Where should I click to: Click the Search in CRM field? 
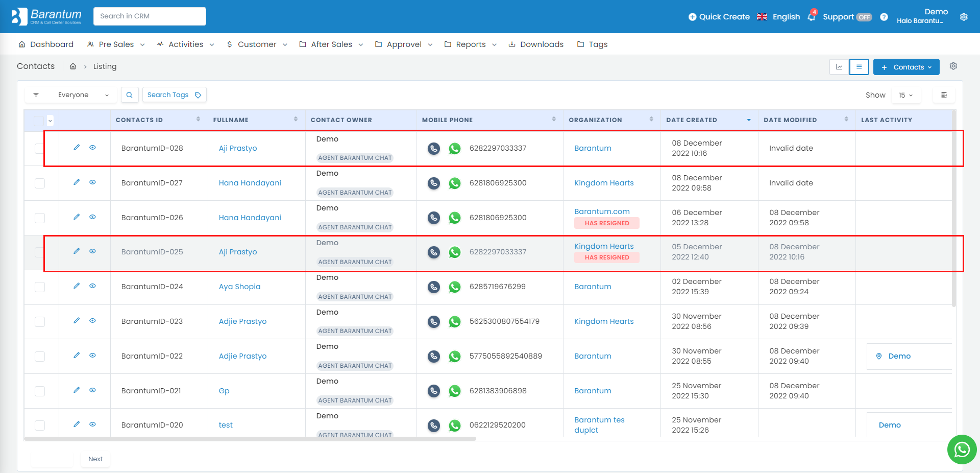click(150, 16)
